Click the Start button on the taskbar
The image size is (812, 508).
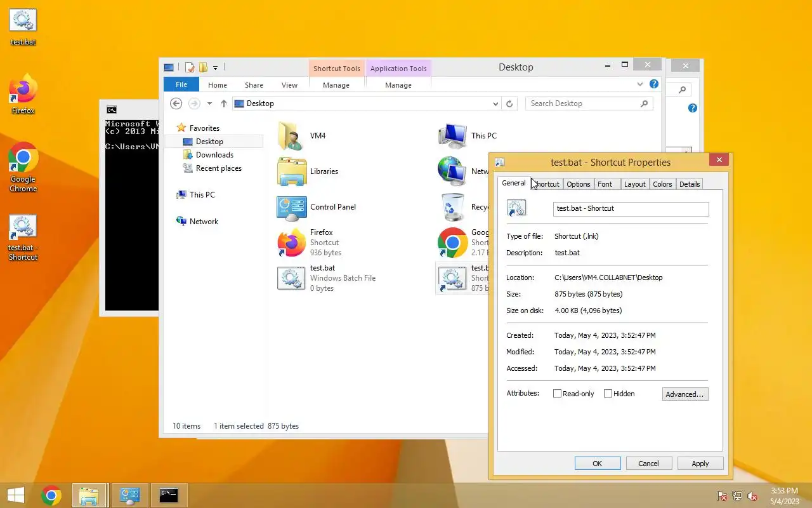[x=15, y=495]
